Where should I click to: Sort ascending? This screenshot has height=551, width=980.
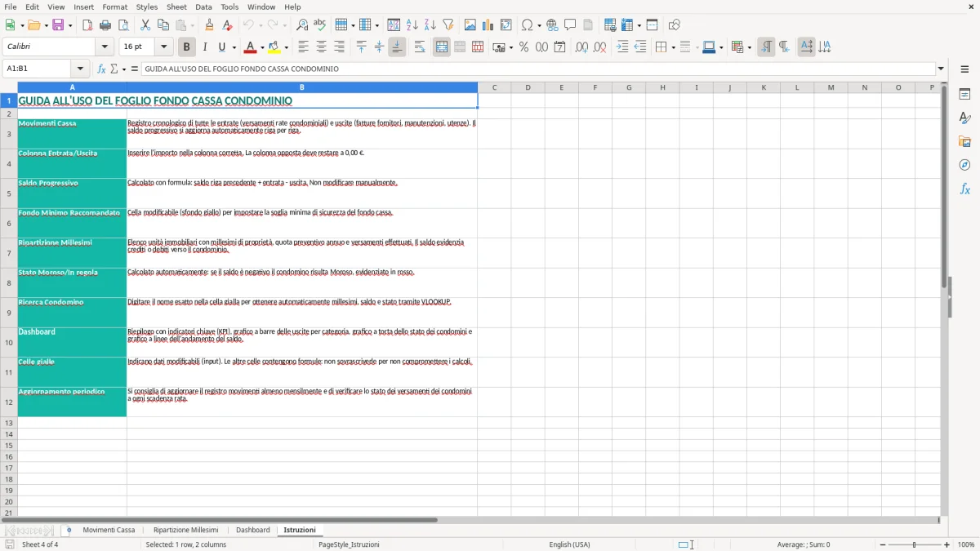[x=412, y=25]
